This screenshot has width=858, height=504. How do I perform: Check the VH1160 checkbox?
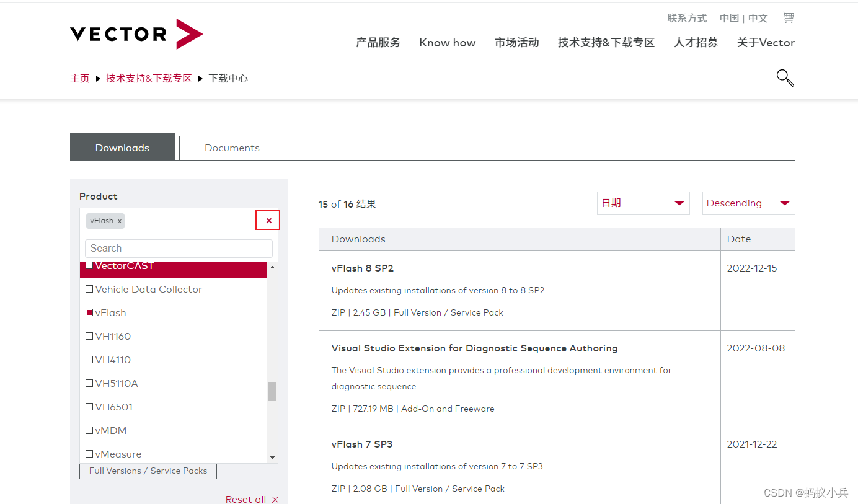click(x=89, y=336)
